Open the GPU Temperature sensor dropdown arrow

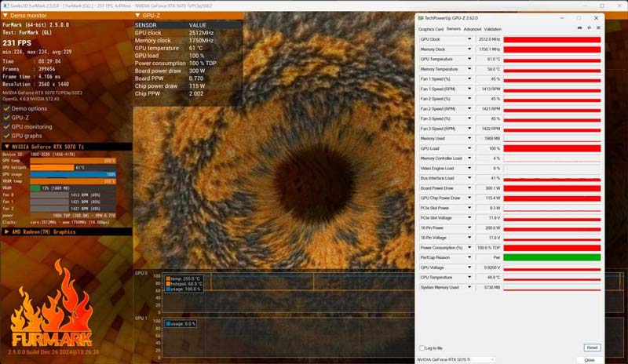click(469, 59)
